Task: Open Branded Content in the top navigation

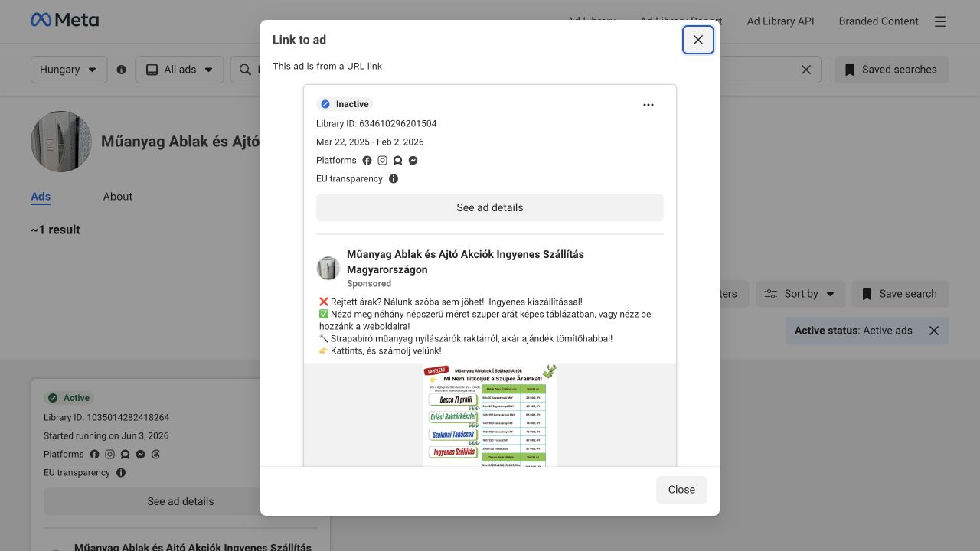Action: coord(879,21)
